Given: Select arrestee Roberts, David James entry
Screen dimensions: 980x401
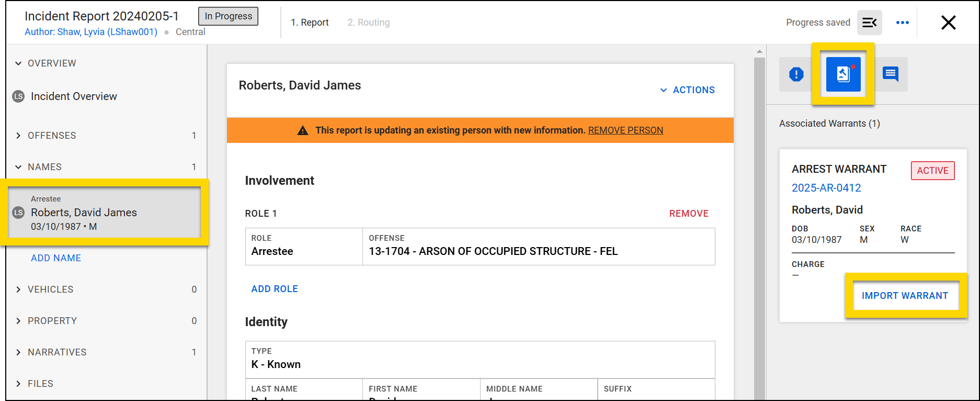Looking at the screenshot, I should click(104, 213).
